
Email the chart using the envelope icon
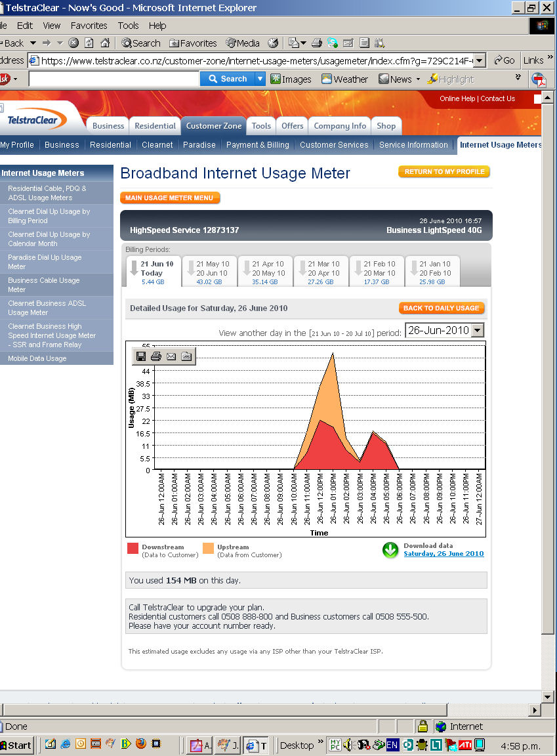click(x=171, y=356)
